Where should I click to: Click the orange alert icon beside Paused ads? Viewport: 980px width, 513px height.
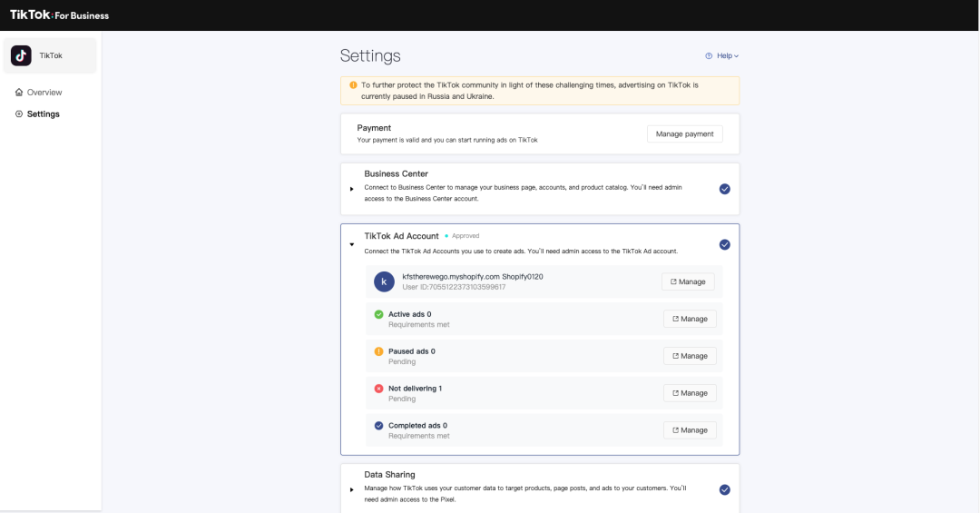(x=378, y=351)
